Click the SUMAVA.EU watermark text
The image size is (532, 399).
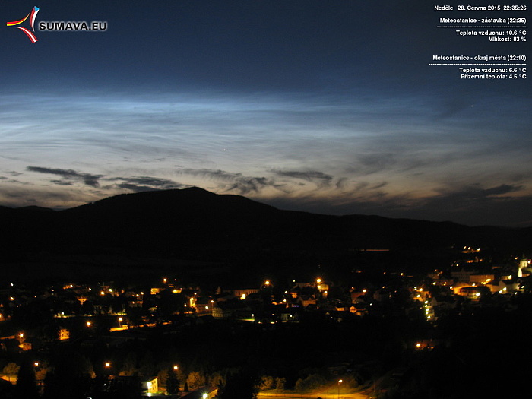pos(72,26)
